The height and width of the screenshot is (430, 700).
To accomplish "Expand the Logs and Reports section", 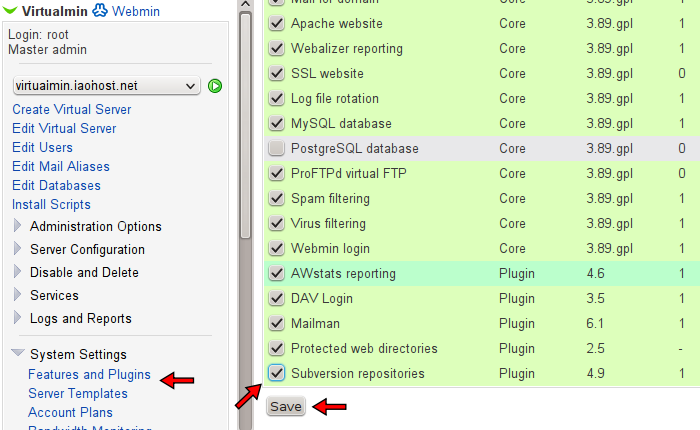I will click(17, 318).
